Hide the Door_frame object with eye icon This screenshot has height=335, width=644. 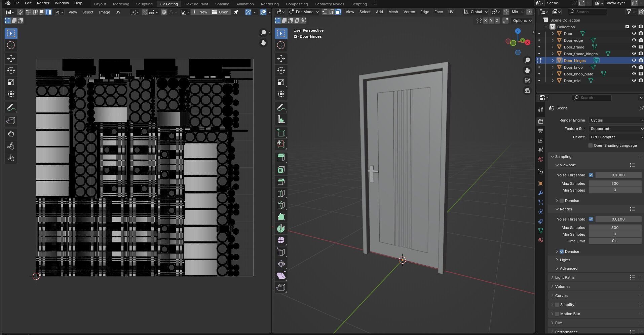pyautogui.click(x=634, y=47)
